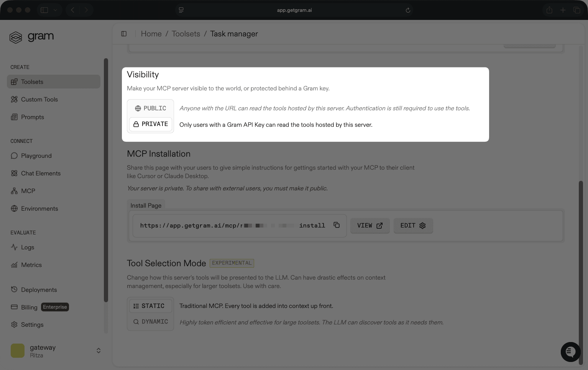Navigate to Toolsets via the breadcrumb
588x370 pixels.
(186, 34)
